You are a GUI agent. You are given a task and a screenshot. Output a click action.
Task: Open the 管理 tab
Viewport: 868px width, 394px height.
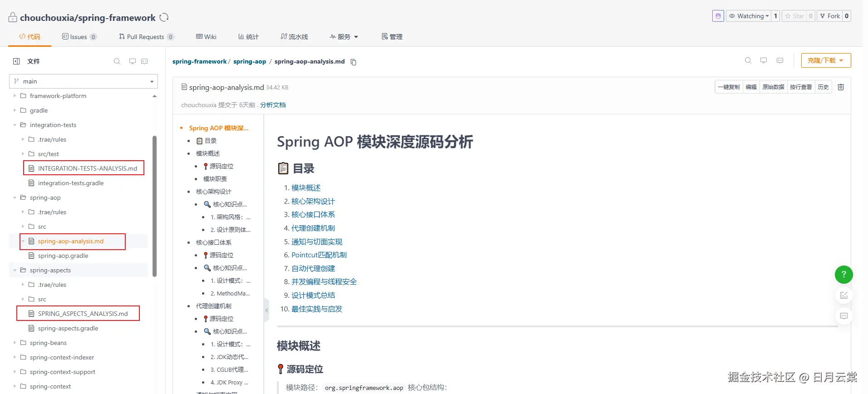pyautogui.click(x=392, y=37)
